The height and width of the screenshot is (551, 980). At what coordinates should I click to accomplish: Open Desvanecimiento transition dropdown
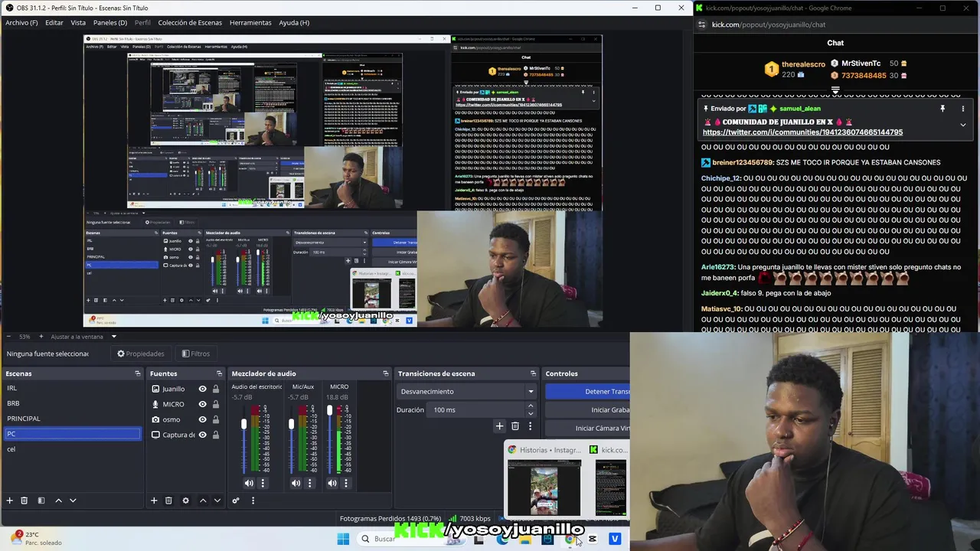(x=467, y=391)
